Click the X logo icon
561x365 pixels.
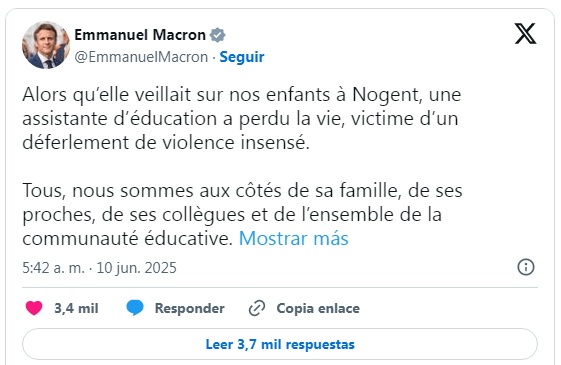point(525,34)
